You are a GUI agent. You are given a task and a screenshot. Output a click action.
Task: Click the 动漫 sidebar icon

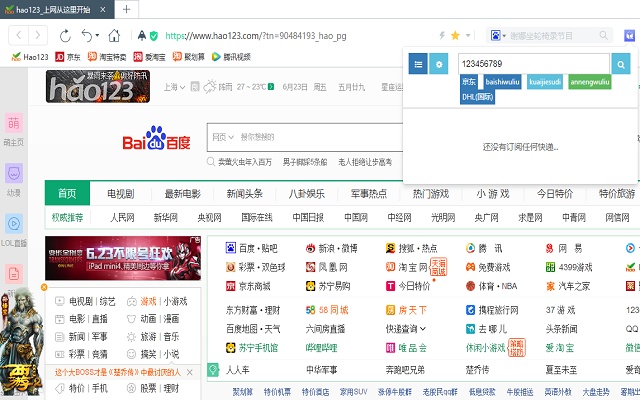[13, 173]
